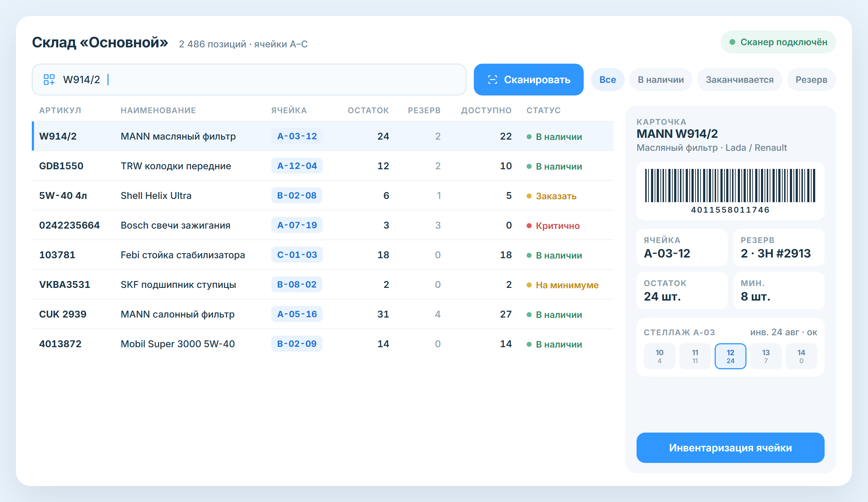Click the На минимуме status indicator
Image resolution: width=868 pixels, height=502 pixels.
coord(562,285)
